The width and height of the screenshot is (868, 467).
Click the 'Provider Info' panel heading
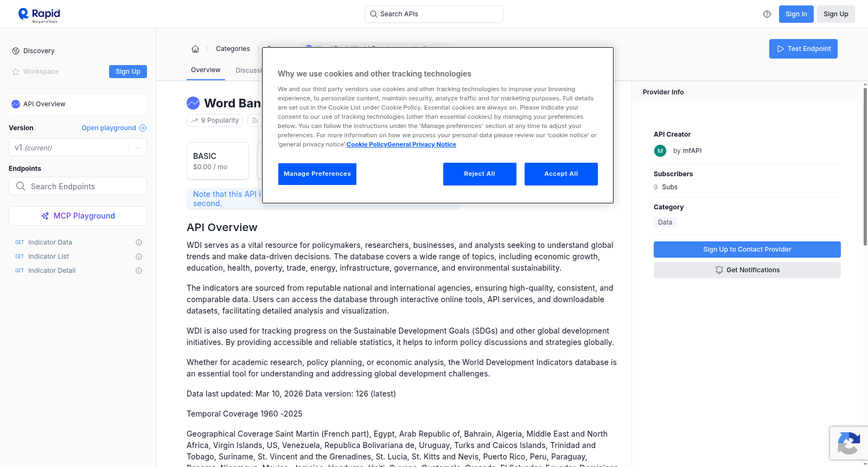(x=663, y=92)
